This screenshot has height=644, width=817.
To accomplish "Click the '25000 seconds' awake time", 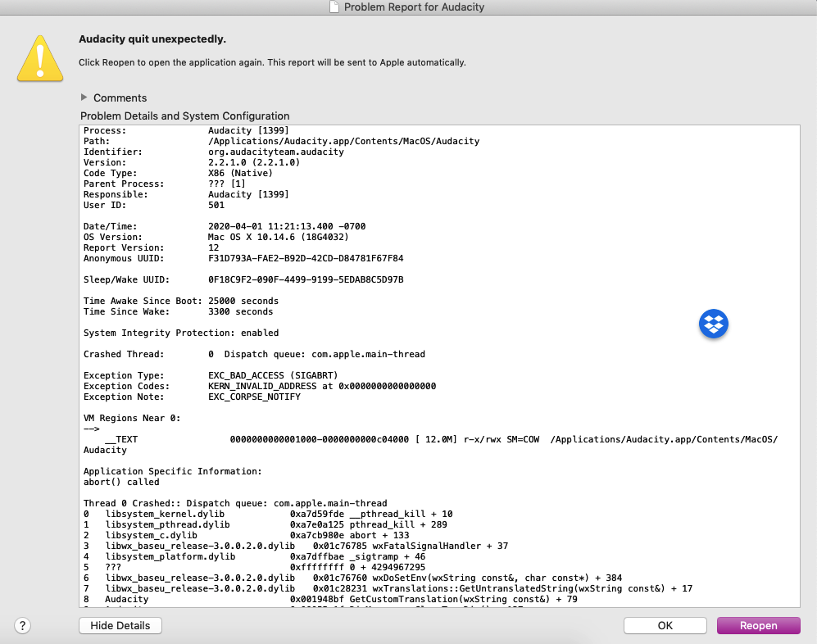I will coord(243,301).
